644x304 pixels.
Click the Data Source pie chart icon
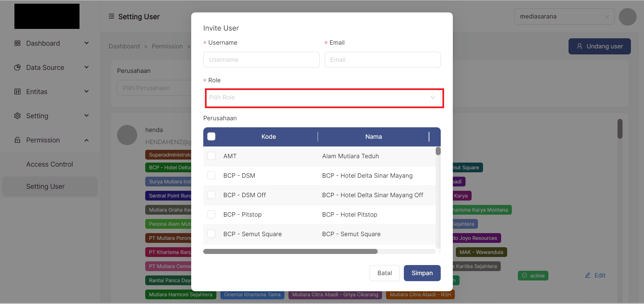(17, 68)
